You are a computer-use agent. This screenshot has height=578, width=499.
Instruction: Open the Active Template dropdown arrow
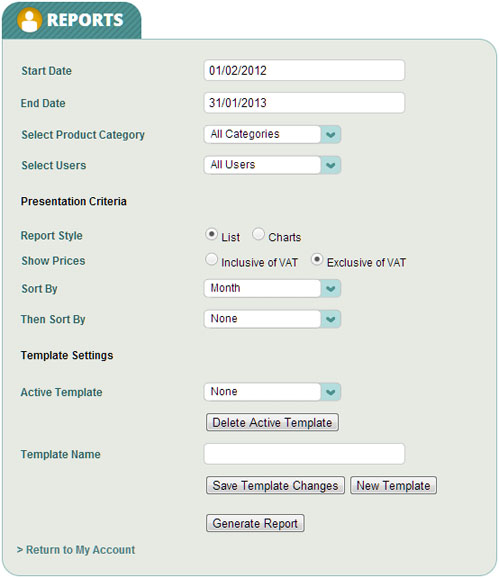coord(331,392)
